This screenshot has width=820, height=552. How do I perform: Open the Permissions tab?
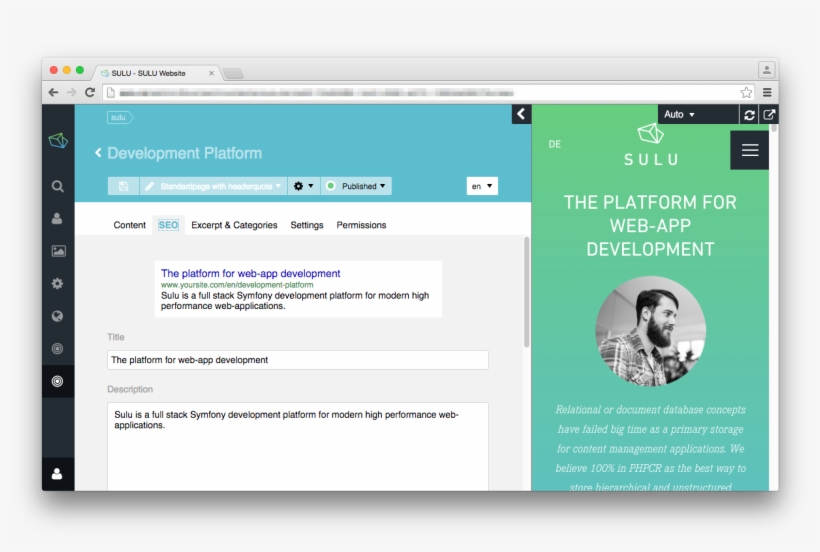pyautogui.click(x=361, y=225)
